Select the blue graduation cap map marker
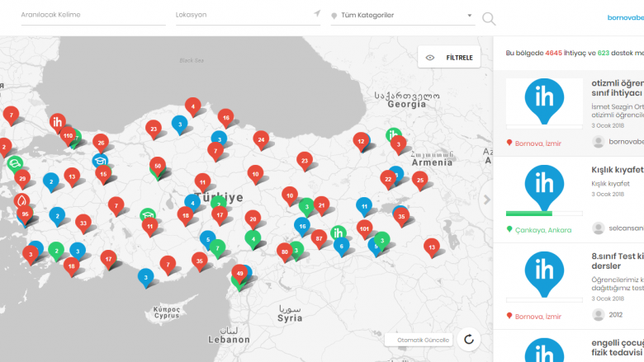The image size is (644, 362). (100, 160)
